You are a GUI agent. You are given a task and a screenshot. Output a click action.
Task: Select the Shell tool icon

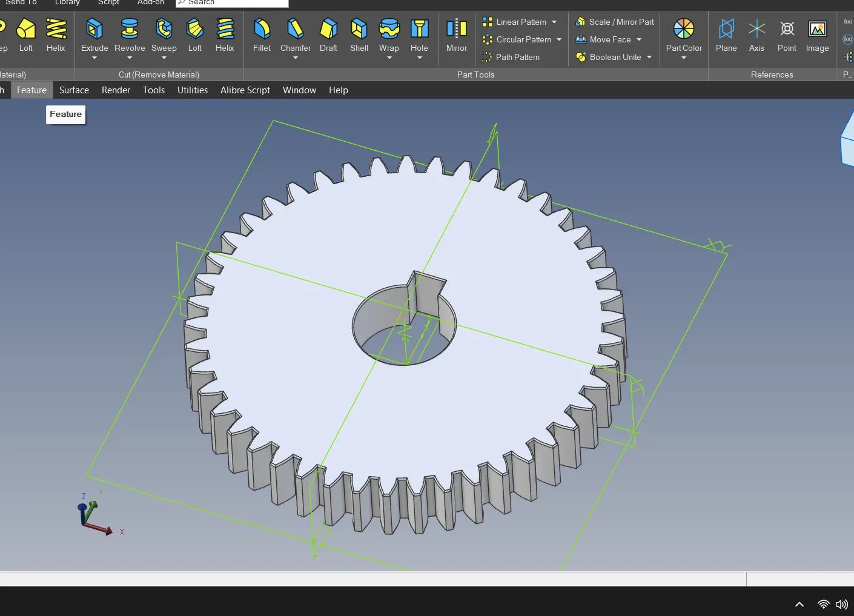[359, 29]
